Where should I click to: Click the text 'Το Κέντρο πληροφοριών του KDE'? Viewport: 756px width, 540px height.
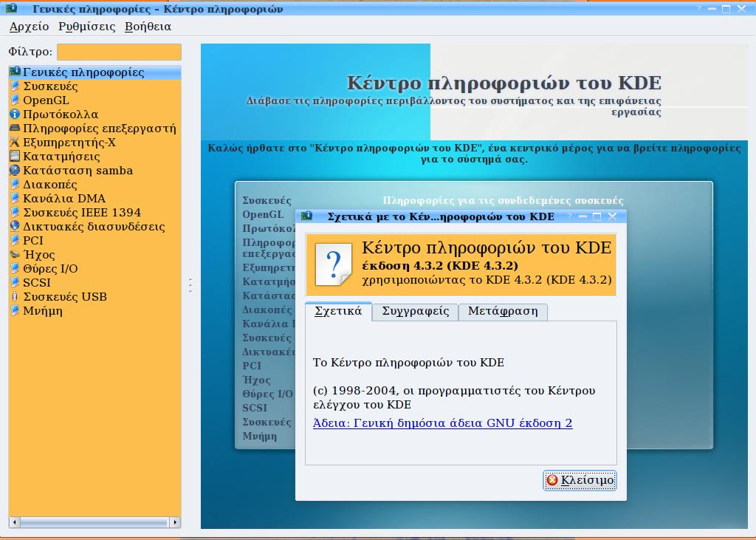[x=408, y=363]
